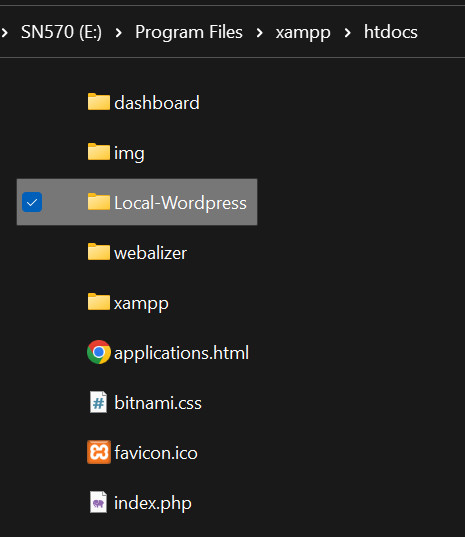Select the dashboard folder name

(x=156, y=103)
